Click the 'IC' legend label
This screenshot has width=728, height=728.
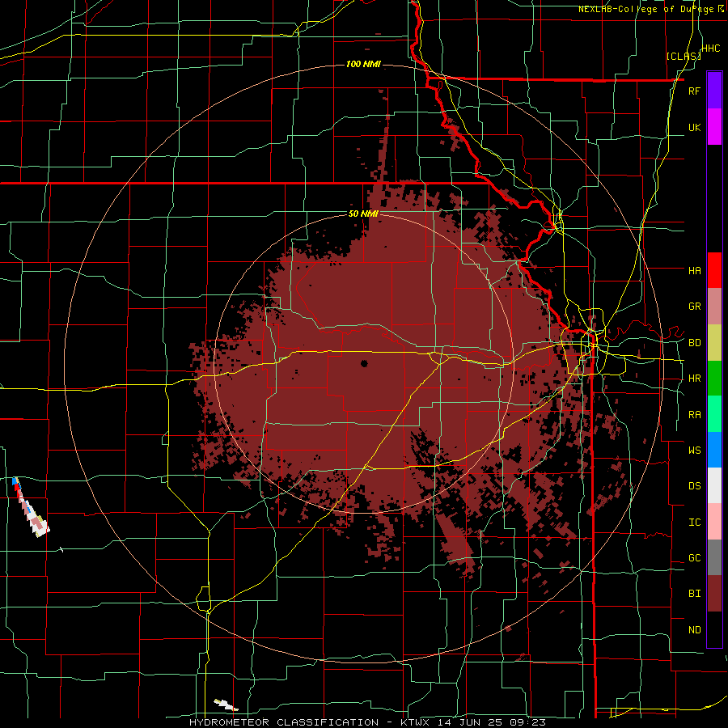coord(694,523)
